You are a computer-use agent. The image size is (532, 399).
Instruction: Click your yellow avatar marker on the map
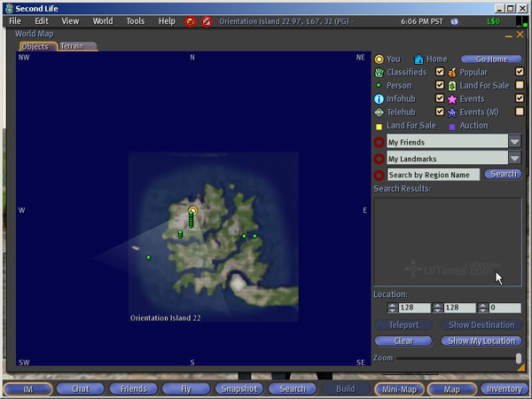tap(192, 211)
